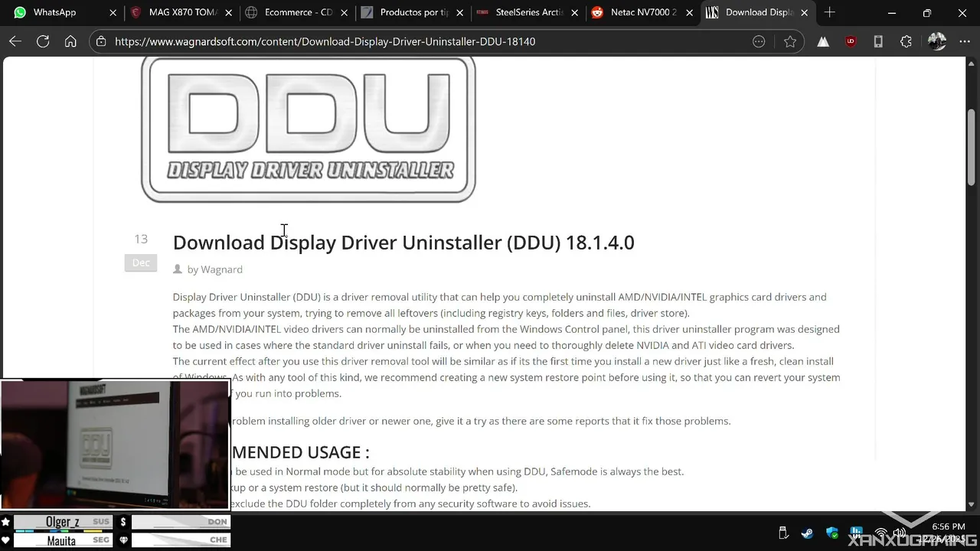Viewport: 980px width, 551px height.
Task: Click the Mauita overlay label
Action: click(61, 540)
